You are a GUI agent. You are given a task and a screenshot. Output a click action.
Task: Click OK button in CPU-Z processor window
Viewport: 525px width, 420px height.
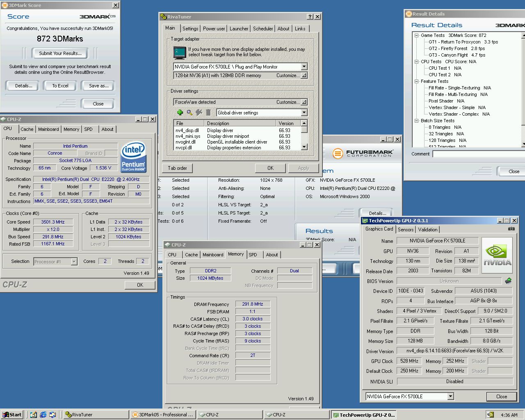coord(140,285)
